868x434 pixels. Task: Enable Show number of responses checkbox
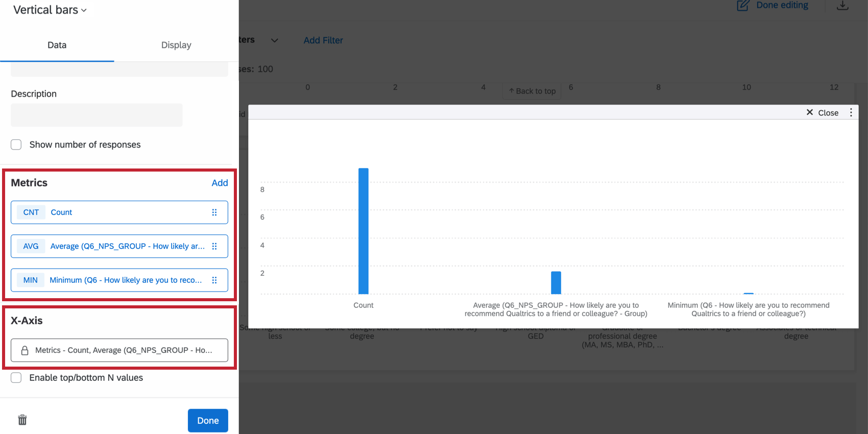[16, 144]
